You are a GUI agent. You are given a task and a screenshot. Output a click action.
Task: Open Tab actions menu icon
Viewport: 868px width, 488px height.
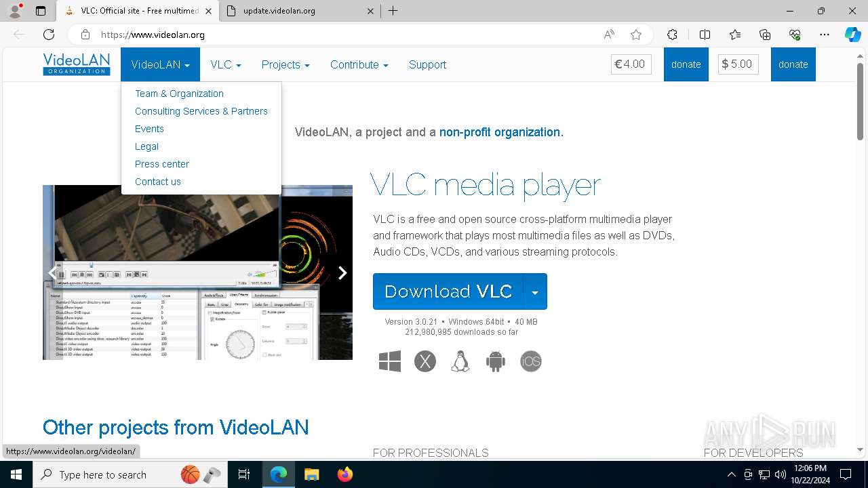[41, 11]
